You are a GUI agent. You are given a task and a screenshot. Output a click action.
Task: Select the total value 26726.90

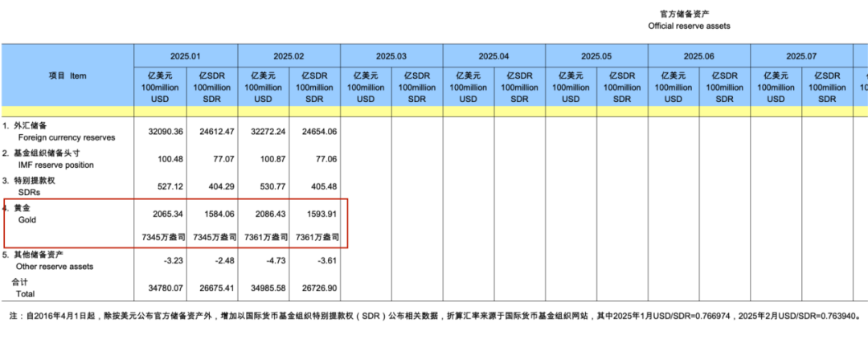pos(319,288)
